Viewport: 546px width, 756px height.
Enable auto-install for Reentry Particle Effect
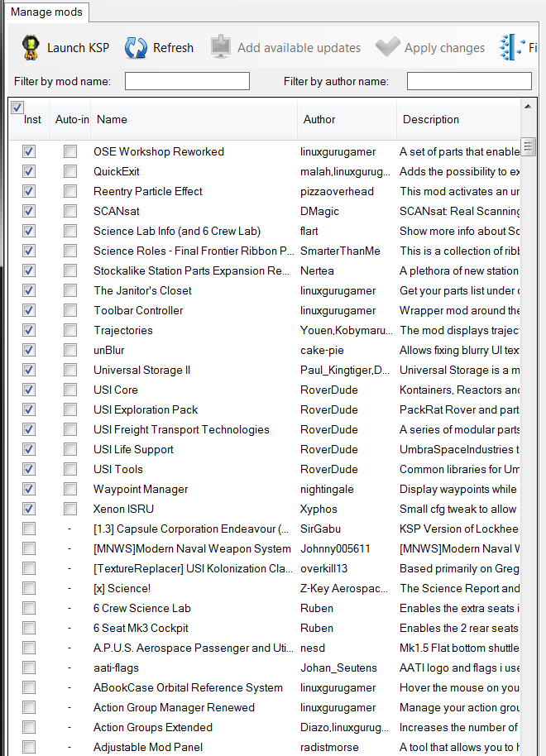click(x=70, y=191)
